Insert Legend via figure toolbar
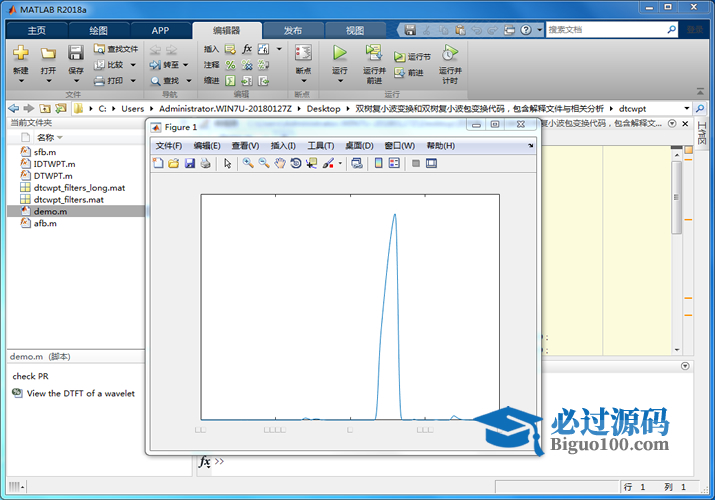Image resolution: width=715 pixels, height=500 pixels. [394, 163]
